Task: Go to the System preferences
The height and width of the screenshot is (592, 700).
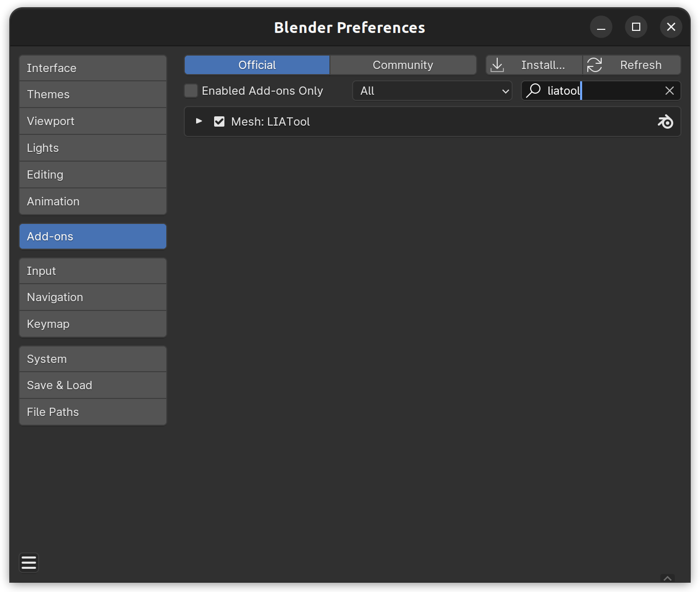Action: click(x=93, y=359)
